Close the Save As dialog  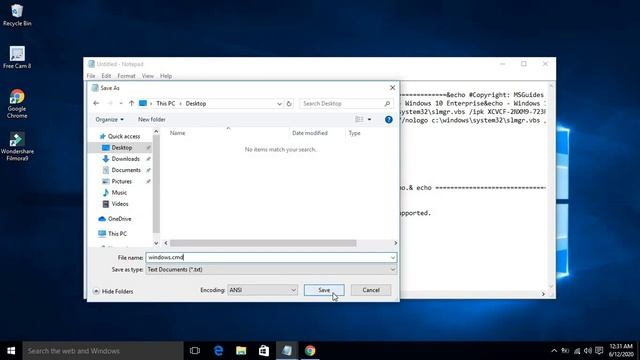pyautogui.click(x=392, y=88)
